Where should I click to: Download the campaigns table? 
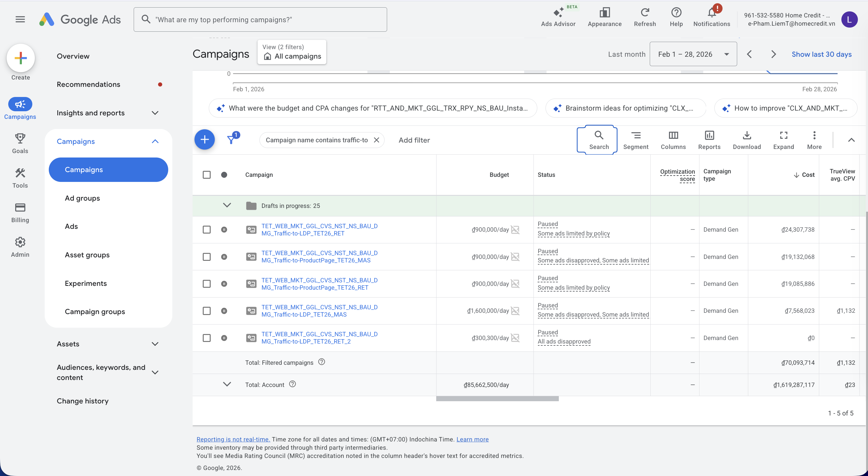pyautogui.click(x=747, y=140)
